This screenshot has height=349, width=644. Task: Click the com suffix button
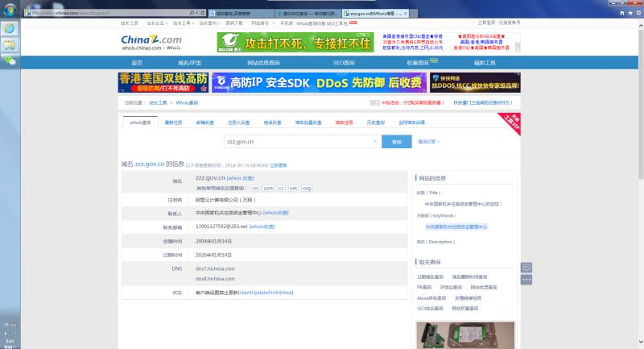coord(269,188)
